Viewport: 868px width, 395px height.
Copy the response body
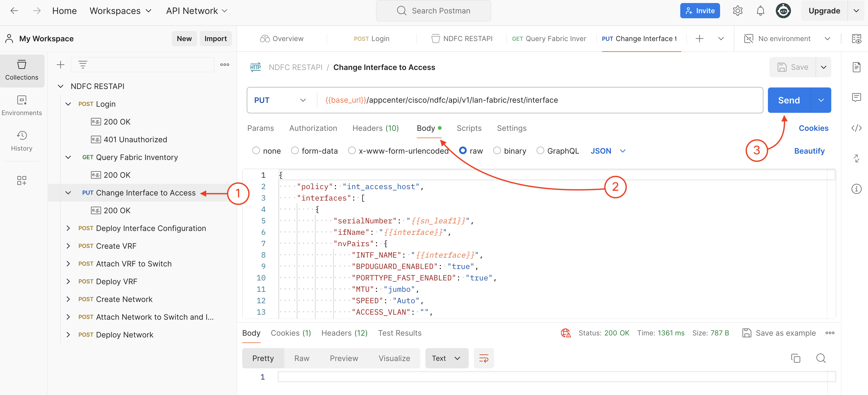(796, 358)
